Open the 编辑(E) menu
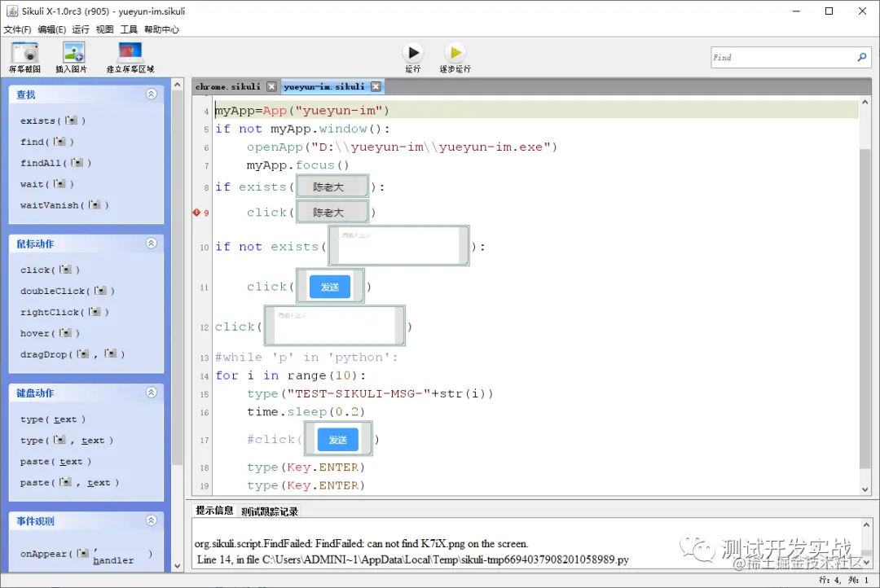This screenshot has height=588, width=880. tap(51, 29)
